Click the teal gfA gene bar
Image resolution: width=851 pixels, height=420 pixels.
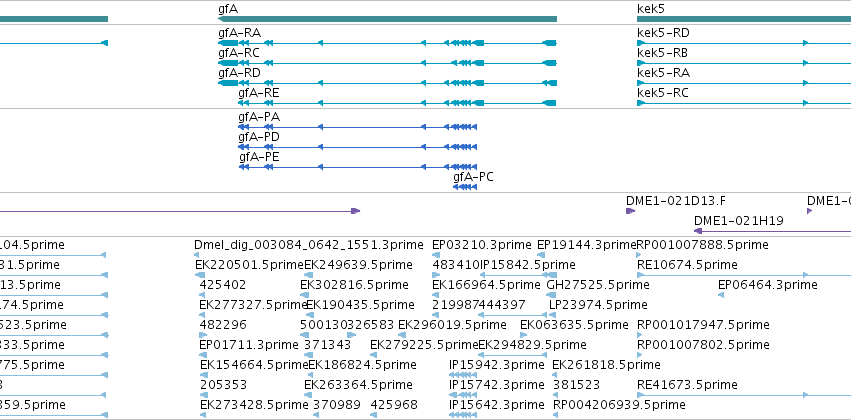[388, 20]
